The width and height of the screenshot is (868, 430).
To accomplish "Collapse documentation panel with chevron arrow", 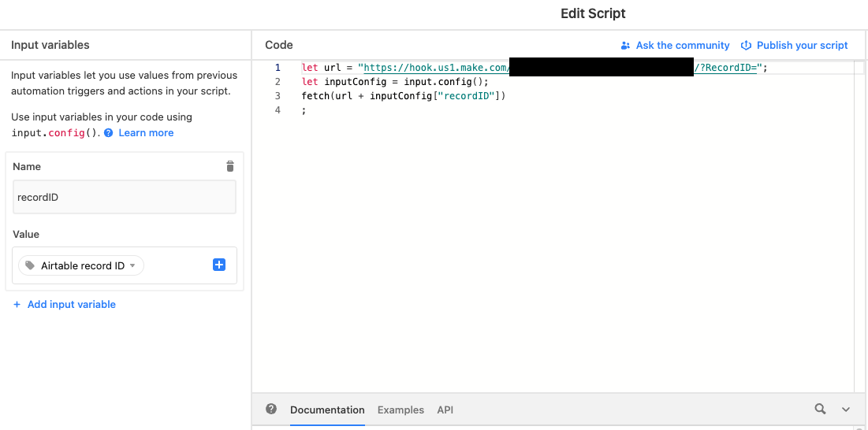I will 846,410.
